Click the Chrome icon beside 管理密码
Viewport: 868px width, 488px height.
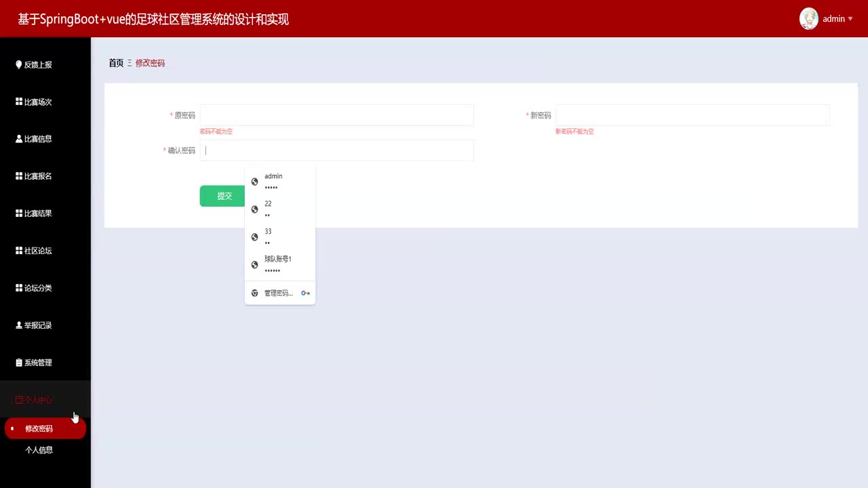[255, 293]
